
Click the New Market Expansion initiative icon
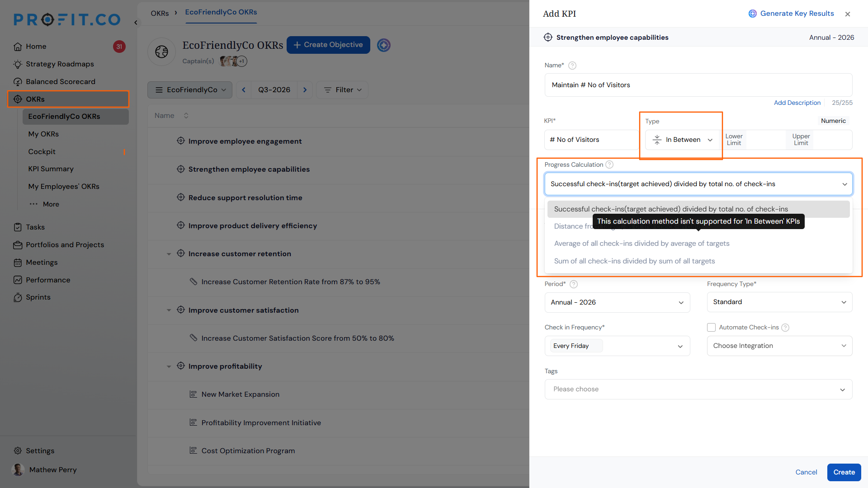pos(193,394)
